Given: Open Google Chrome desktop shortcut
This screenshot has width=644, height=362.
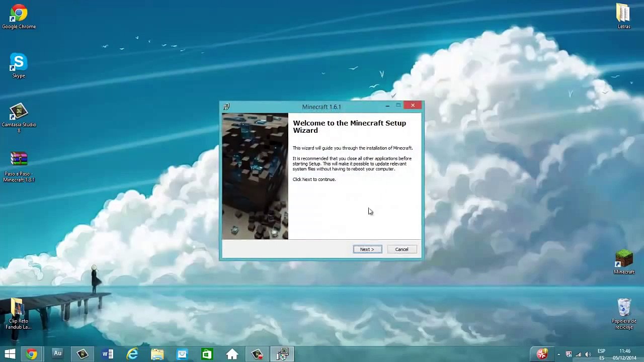Looking at the screenshot, I should (x=19, y=17).
